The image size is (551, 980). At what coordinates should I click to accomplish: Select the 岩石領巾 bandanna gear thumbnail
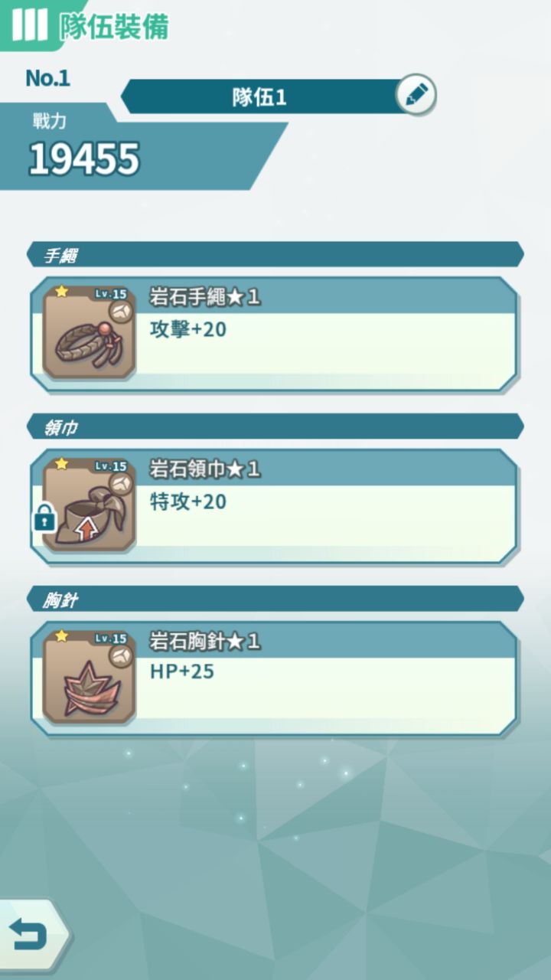[x=89, y=505]
